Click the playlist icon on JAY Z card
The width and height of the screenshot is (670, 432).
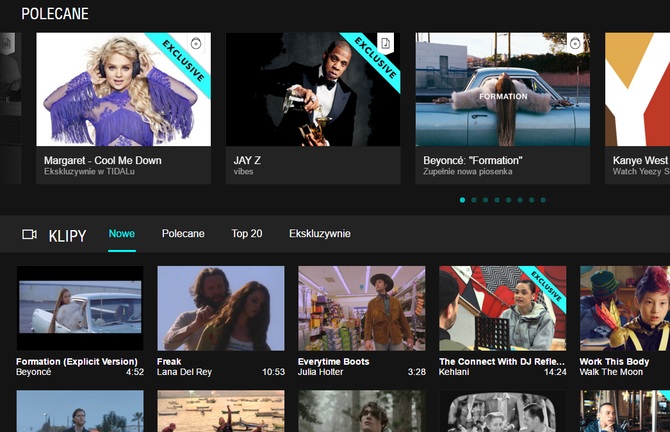[x=386, y=43]
